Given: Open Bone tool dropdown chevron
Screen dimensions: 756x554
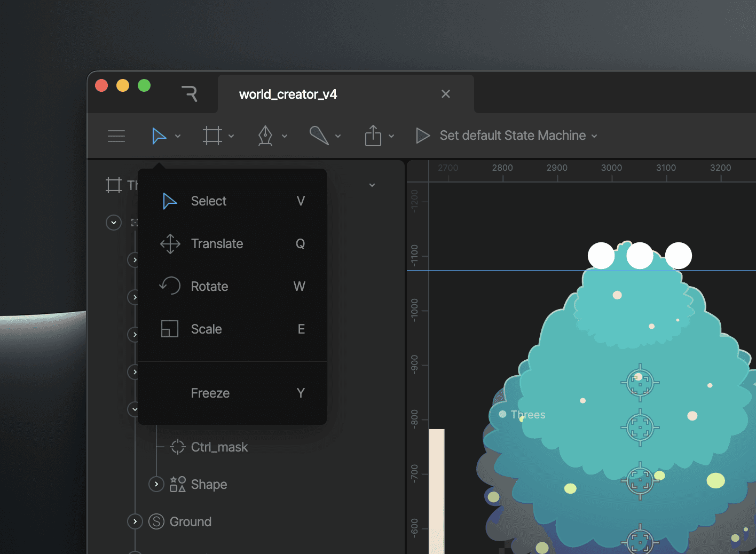Looking at the screenshot, I should pos(338,136).
